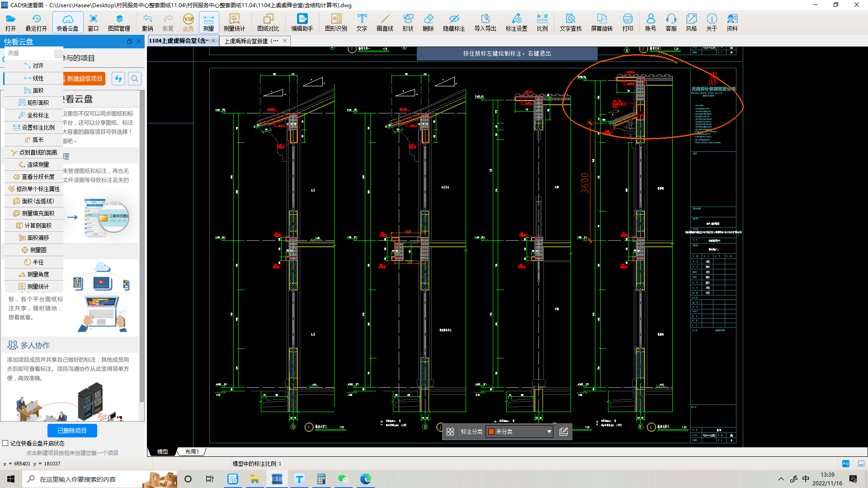This screenshot has width=868, height=488.
Task: Open Microsoft Edge from taskbar
Action: point(365,479)
